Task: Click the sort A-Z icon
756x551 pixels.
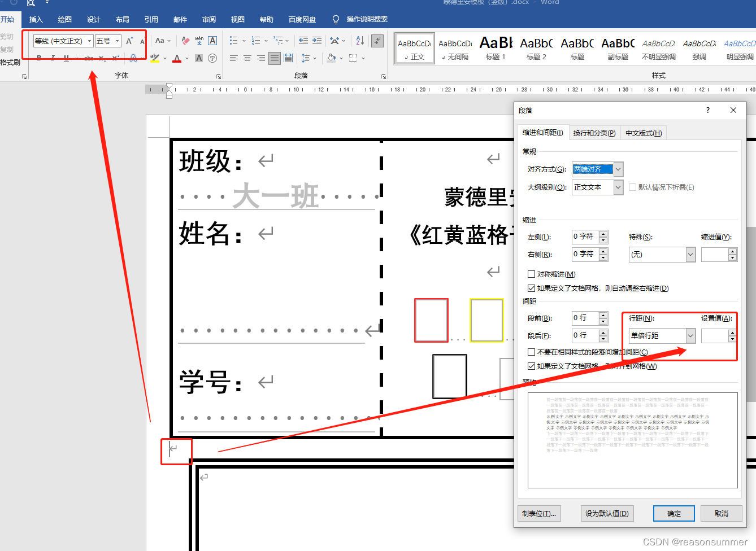Action: (360, 41)
